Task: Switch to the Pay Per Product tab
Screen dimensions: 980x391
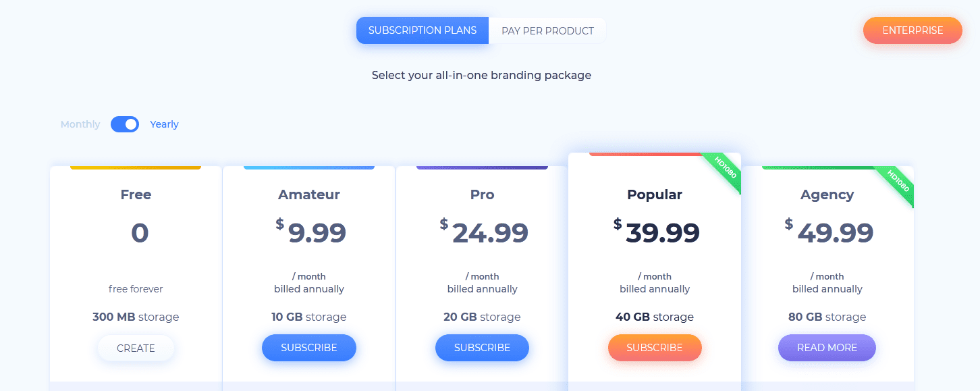Action: click(547, 30)
